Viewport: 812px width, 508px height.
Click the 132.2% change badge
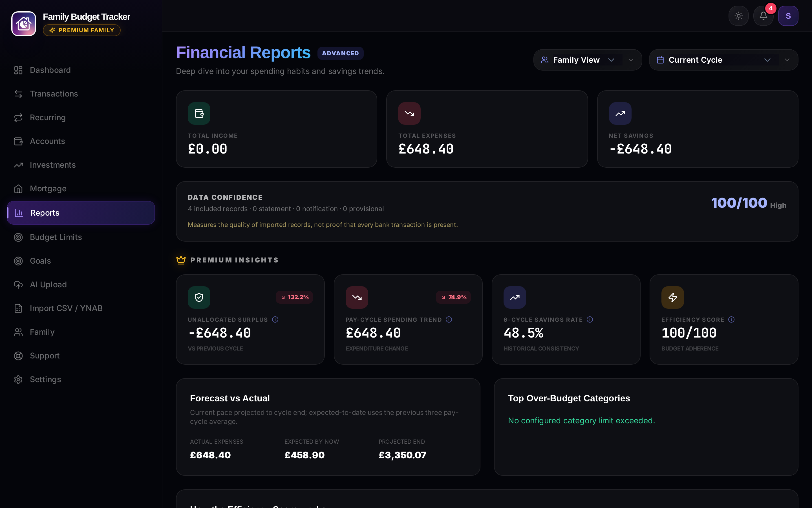(x=295, y=297)
